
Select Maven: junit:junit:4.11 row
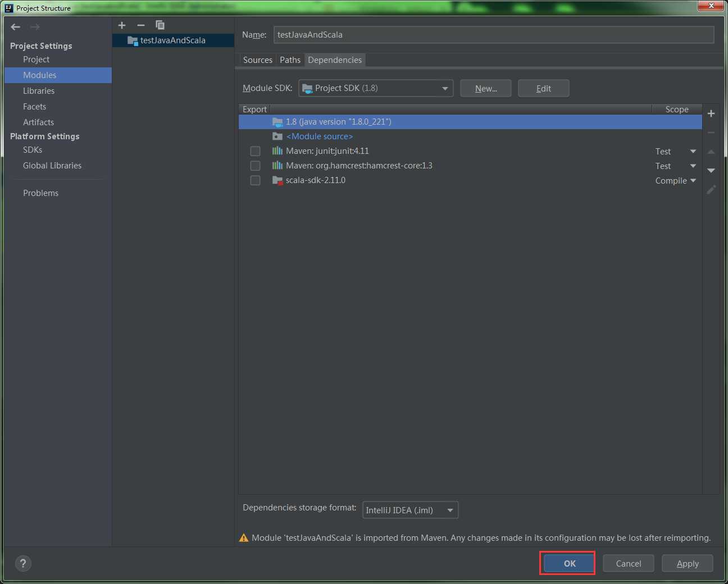pyautogui.click(x=470, y=151)
